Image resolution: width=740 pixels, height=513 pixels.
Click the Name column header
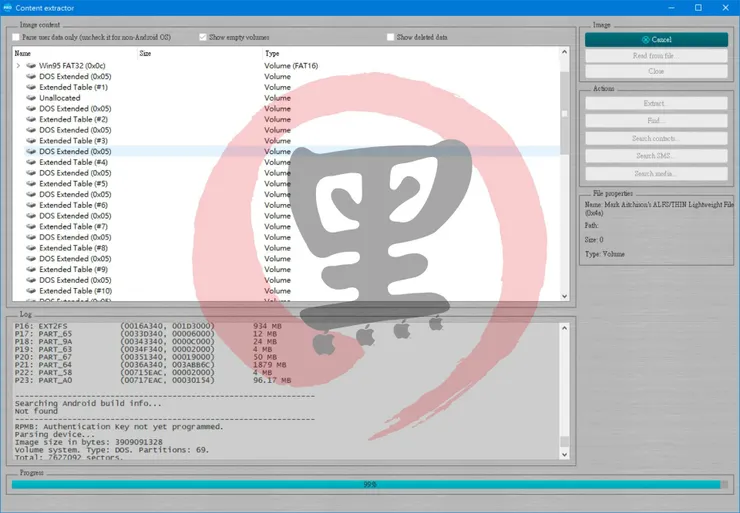coord(75,53)
